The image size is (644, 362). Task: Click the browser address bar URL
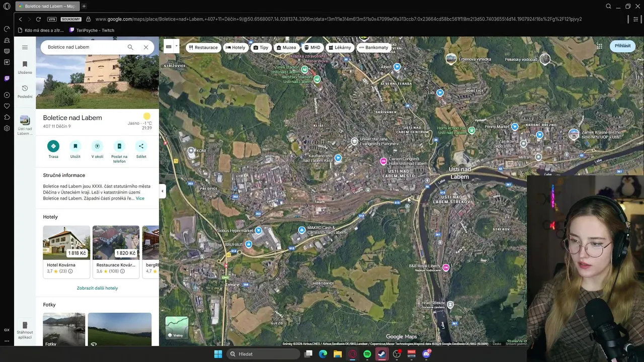click(338, 19)
